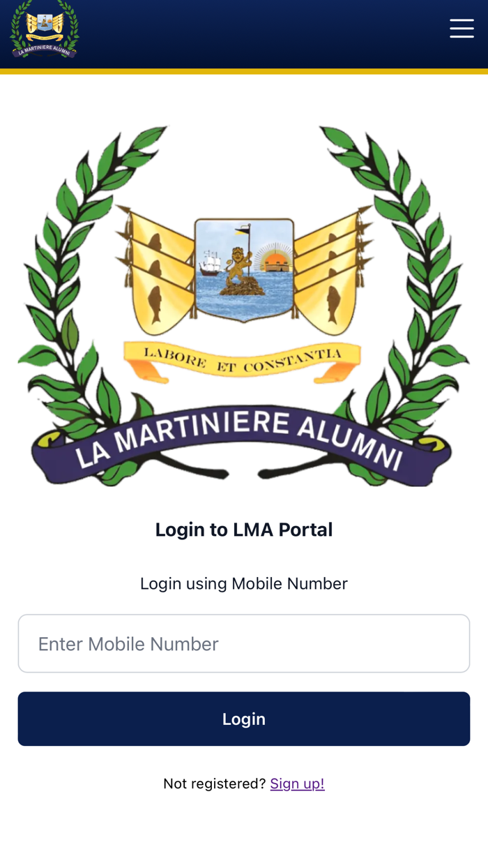Click the yellow divider bar below the header
This screenshot has width=488, height=868.
pyautogui.click(x=244, y=70)
